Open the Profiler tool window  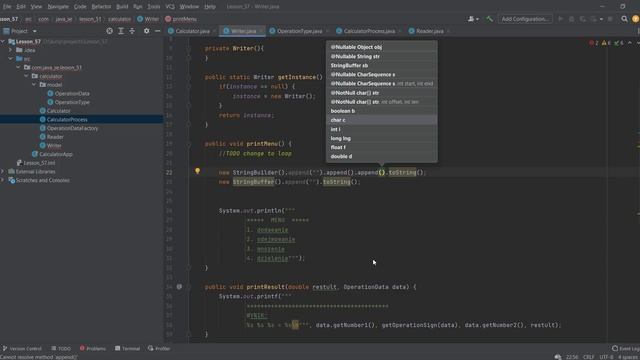pos(159,349)
